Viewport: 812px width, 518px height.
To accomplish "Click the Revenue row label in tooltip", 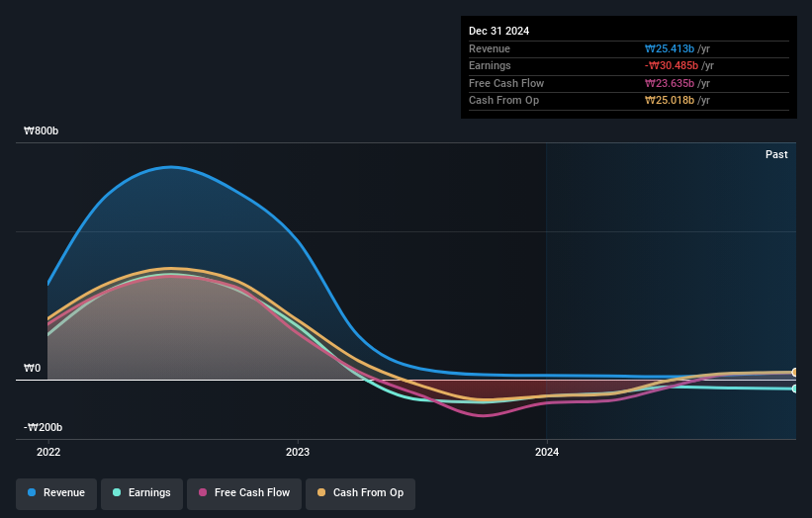I will 490,48.
